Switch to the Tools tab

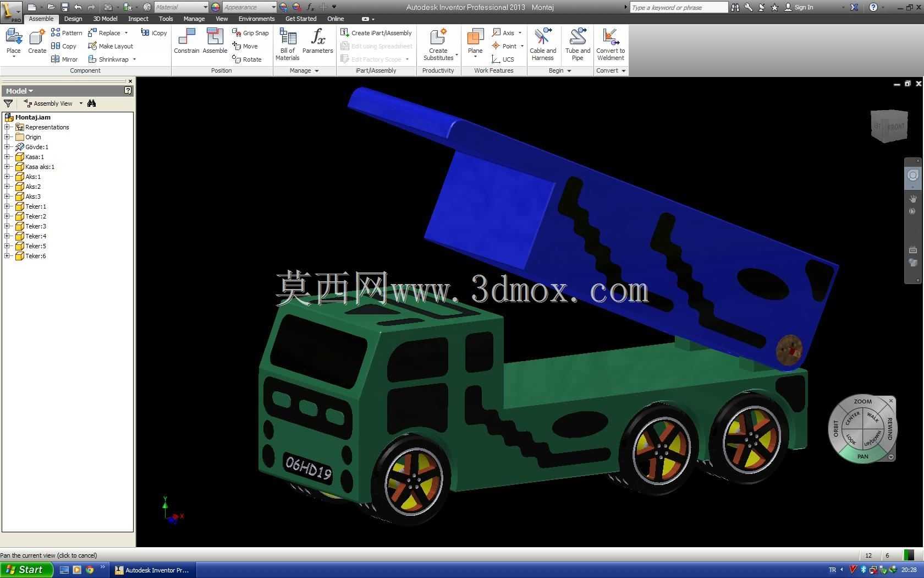pos(166,19)
